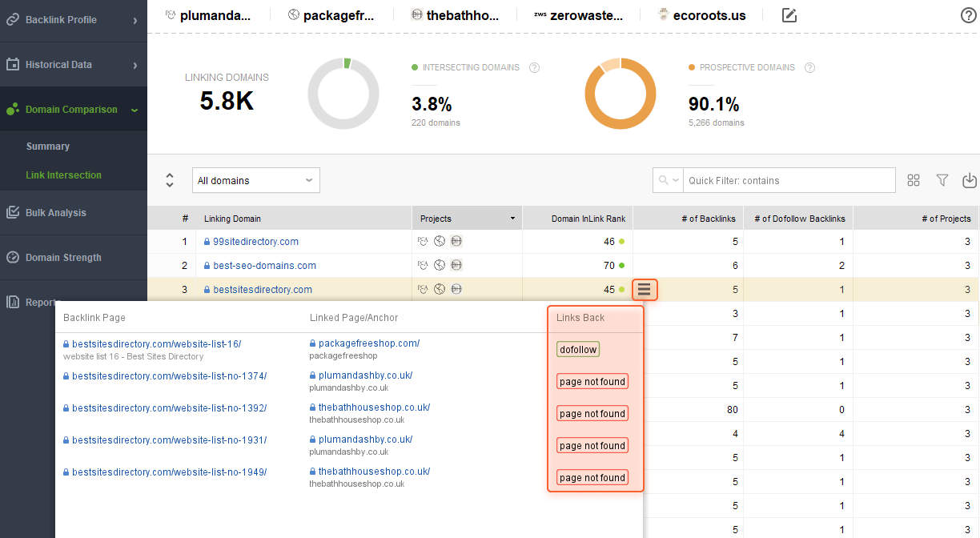This screenshot has height=538, width=980.
Task: Click the 46 InLink Rank value
Action: point(609,242)
